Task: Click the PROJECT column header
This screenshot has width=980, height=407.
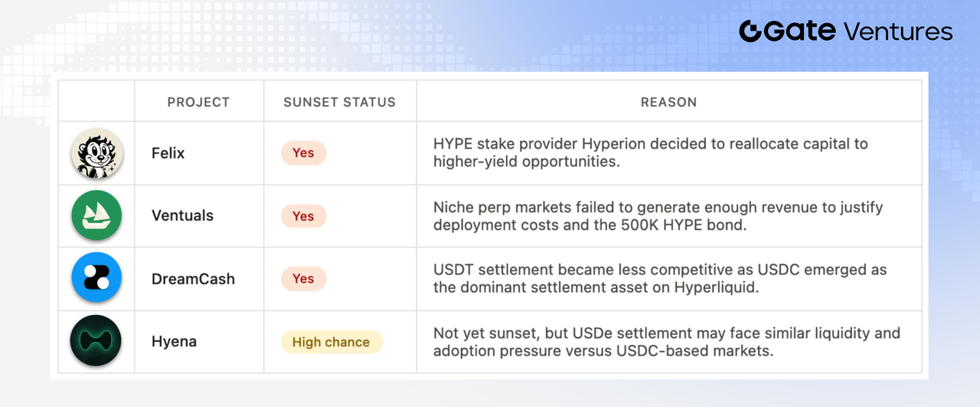Action: (x=198, y=102)
